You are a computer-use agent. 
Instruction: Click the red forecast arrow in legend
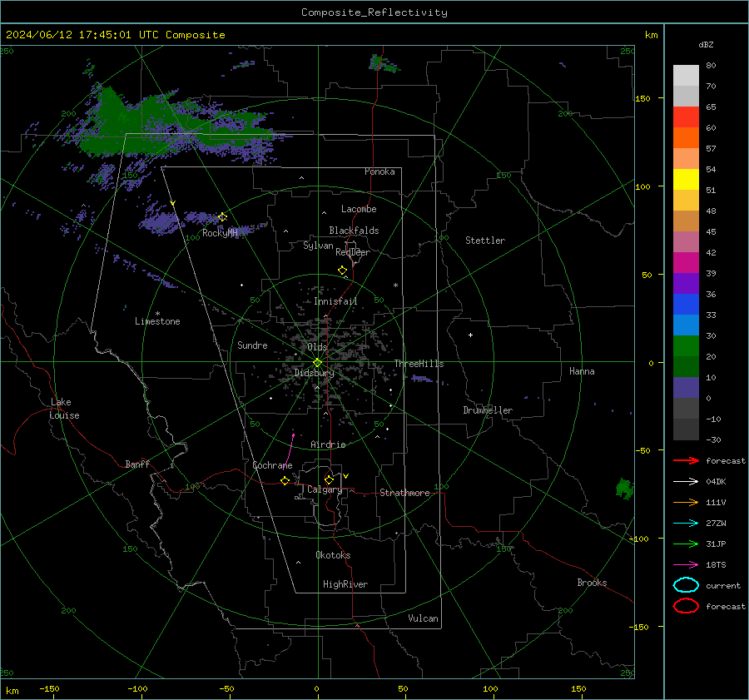click(x=686, y=460)
